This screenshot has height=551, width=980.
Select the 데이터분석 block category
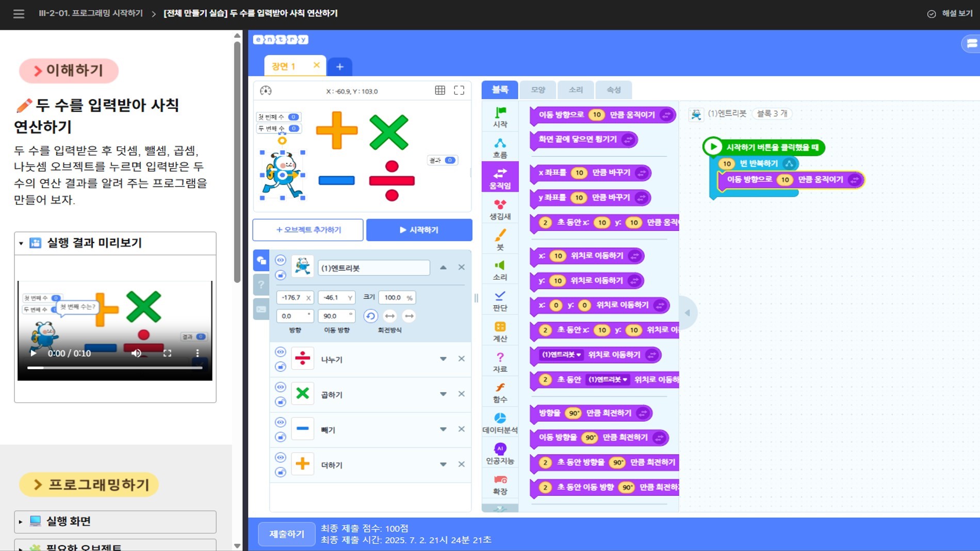pos(500,423)
